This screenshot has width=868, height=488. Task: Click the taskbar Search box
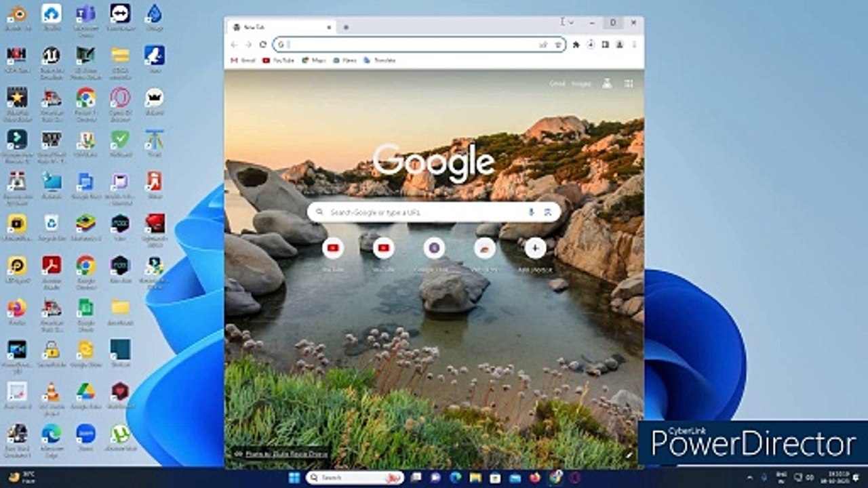[x=355, y=478]
